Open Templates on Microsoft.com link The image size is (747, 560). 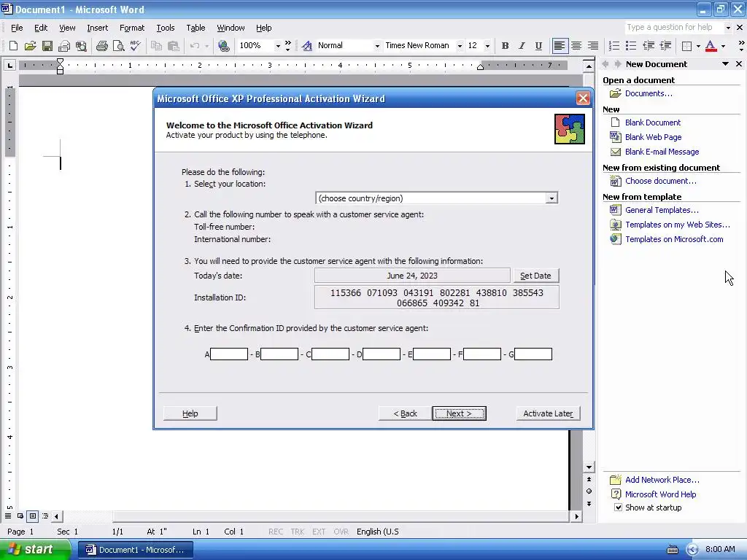click(674, 239)
